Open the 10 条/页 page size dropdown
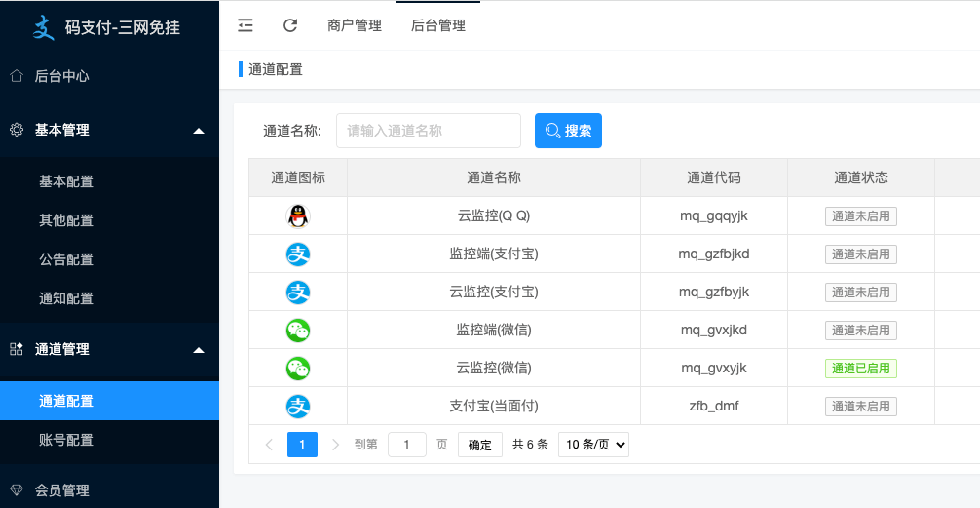Screen dimensions: 980x508 tap(594, 445)
